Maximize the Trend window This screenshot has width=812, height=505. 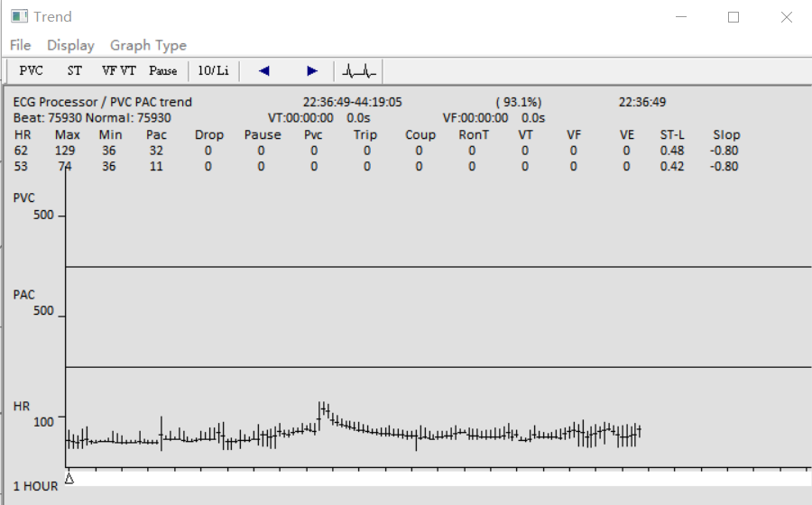734,16
